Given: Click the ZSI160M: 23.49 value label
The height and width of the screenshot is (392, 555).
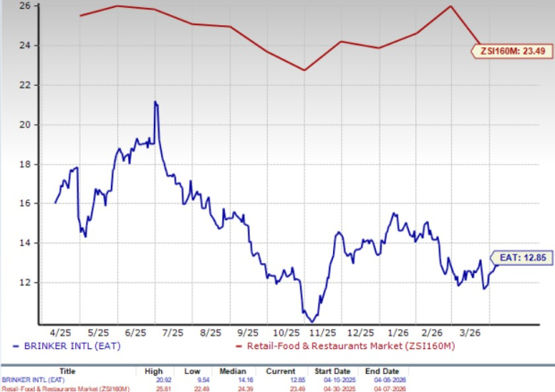Looking at the screenshot, I should [x=508, y=50].
